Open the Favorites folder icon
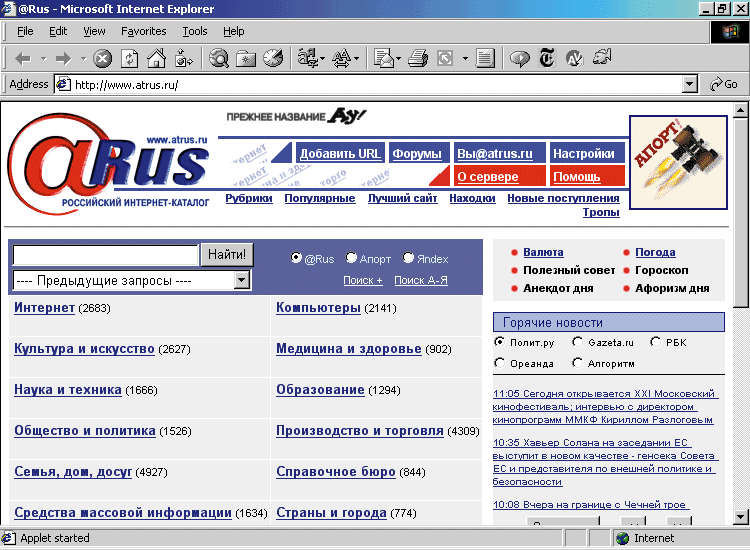The image size is (750, 550). point(246,59)
